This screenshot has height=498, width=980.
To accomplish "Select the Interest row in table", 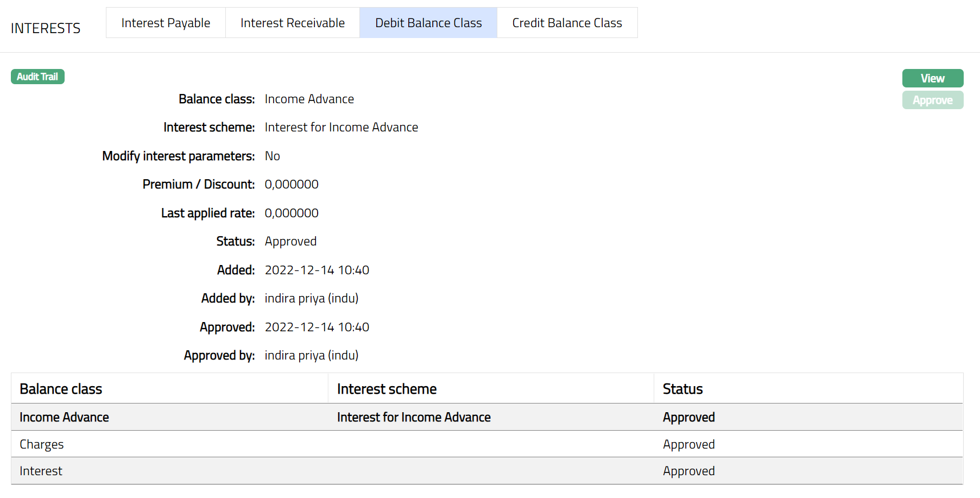I will click(41, 471).
